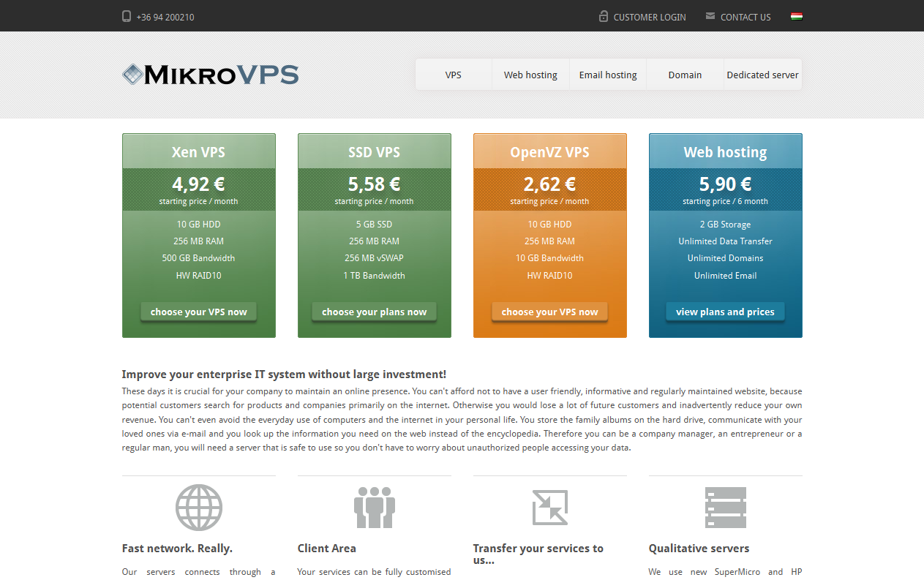The width and height of the screenshot is (924, 580).
Task: Click the envelope icon next to Contact Us
Action: click(710, 16)
